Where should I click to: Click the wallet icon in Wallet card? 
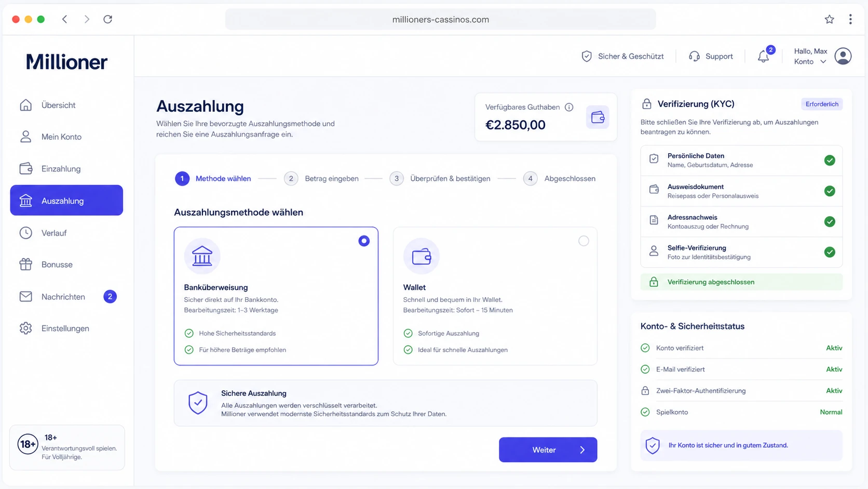pos(422,256)
